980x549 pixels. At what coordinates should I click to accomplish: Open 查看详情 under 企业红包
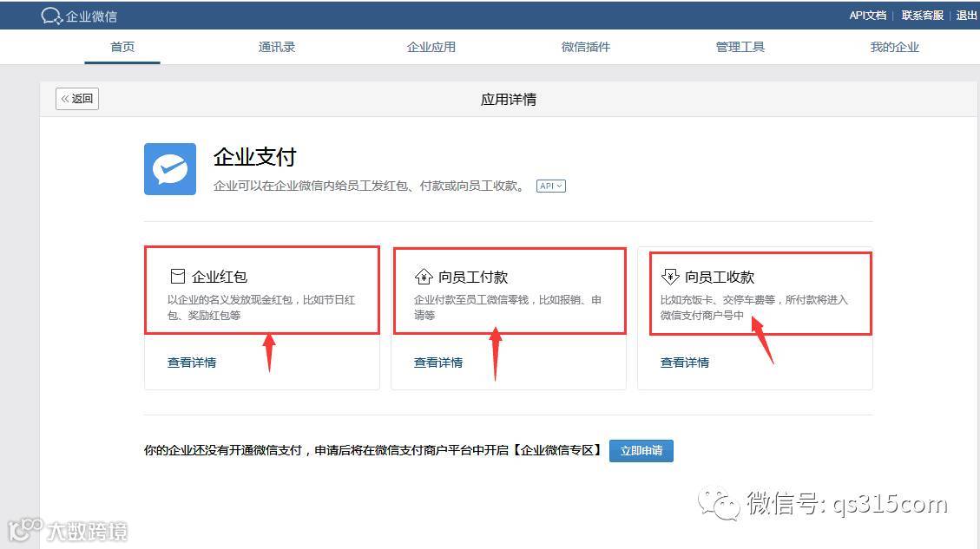click(x=192, y=363)
